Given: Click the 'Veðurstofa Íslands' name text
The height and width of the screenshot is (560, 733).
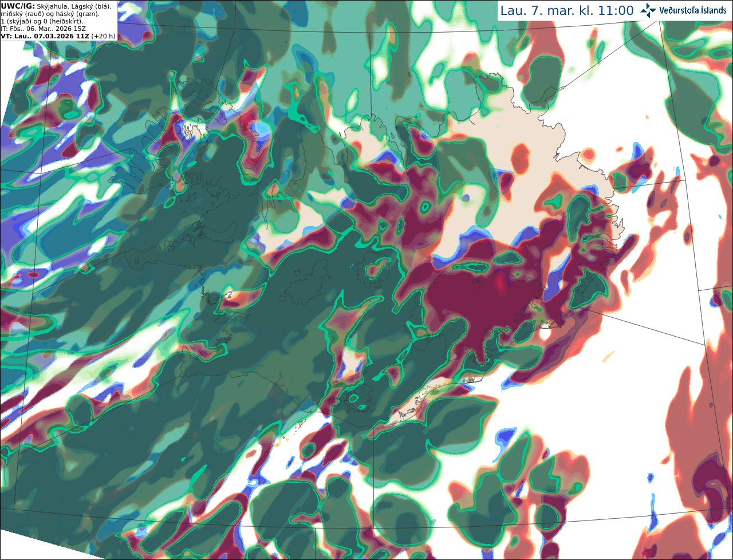Looking at the screenshot, I should click(x=692, y=10).
